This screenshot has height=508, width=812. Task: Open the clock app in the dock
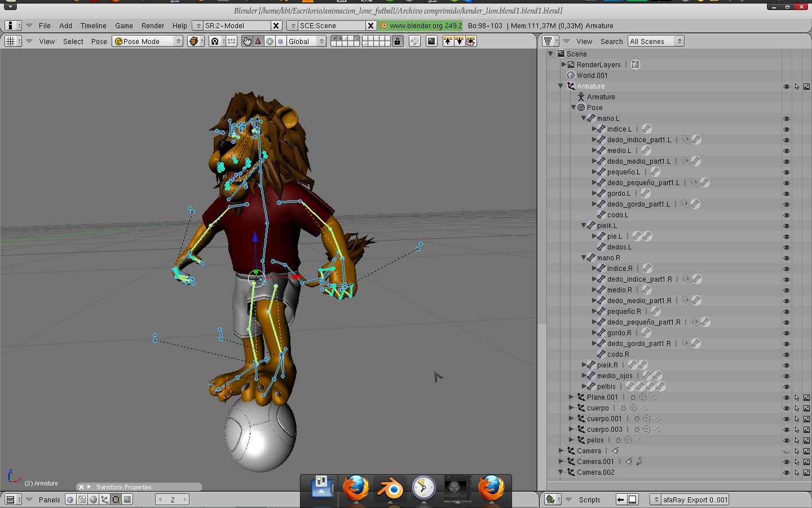point(423,488)
